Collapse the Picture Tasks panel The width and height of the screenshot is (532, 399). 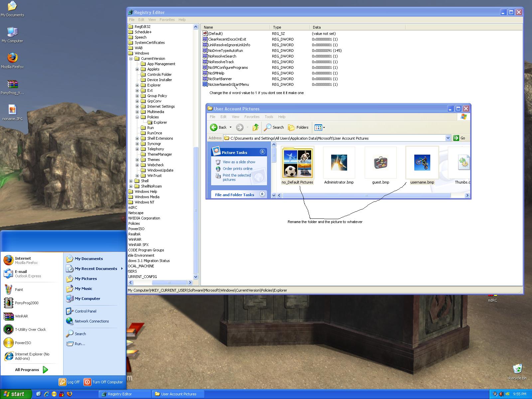[x=262, y=152]
